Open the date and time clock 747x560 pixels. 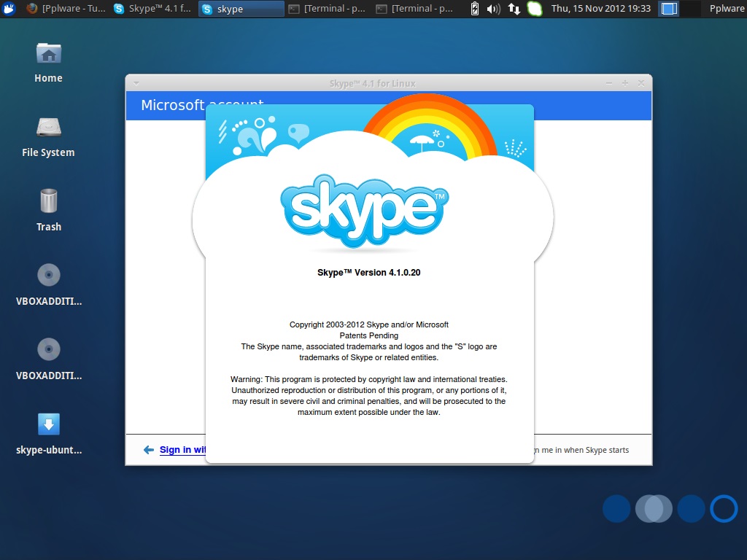tap(601, 9)
